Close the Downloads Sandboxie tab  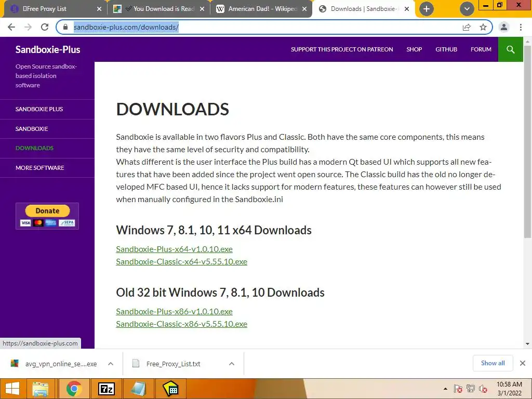[x=406, y=9]
